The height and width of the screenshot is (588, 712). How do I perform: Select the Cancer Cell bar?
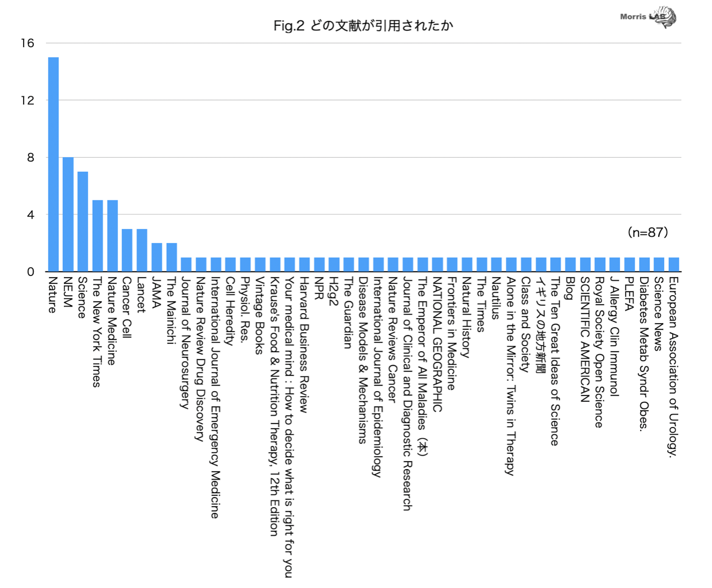point(127,250)
